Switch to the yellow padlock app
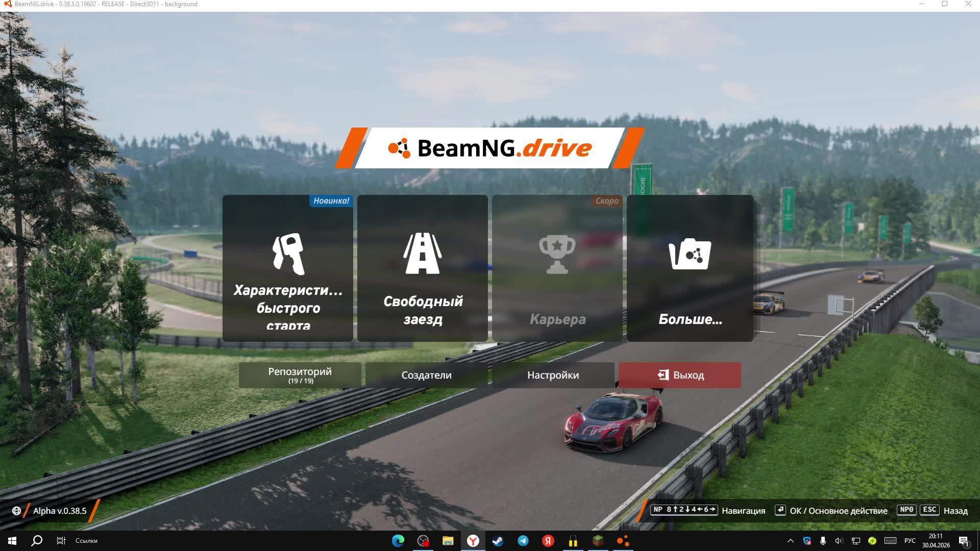This screenshot has width=980, height=551. point(573,541)
